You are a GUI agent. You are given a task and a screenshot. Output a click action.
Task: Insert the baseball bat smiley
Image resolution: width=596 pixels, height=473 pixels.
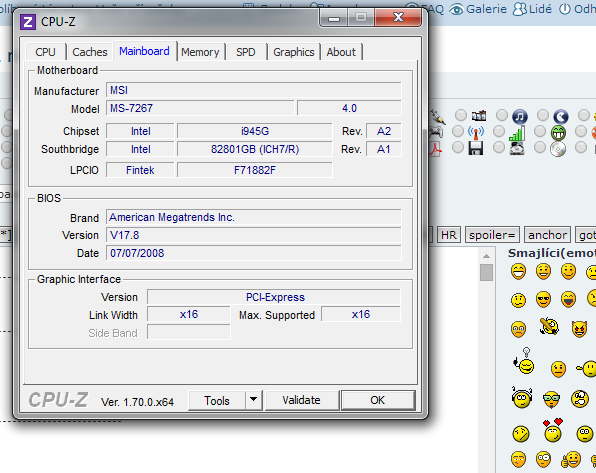[549, 326]
